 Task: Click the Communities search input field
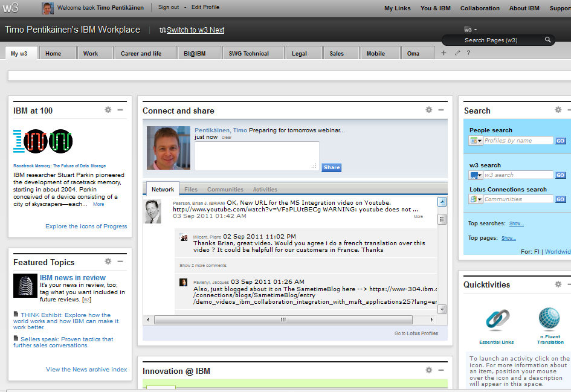pyautogui.click(x=518, y=199)
